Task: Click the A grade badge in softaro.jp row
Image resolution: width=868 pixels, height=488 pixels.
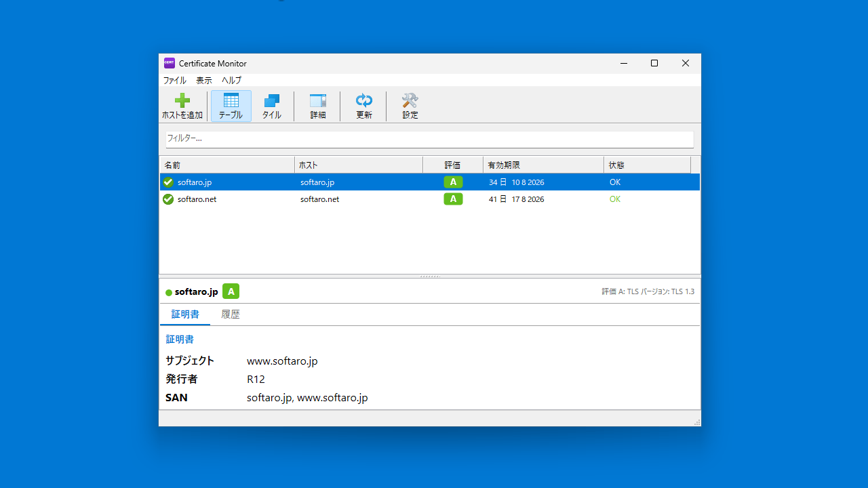Action: [x=453, y=182]
